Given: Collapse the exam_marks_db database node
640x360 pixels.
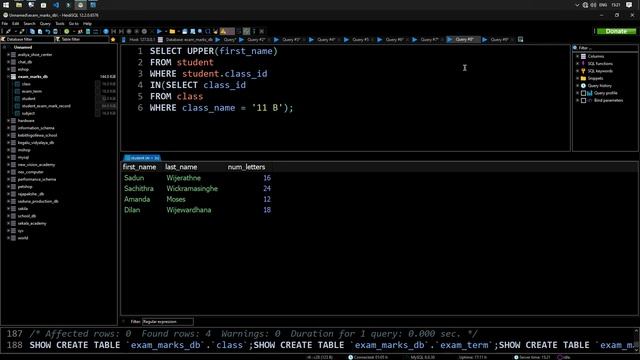Looking at the screenshot, I should 8,77.
